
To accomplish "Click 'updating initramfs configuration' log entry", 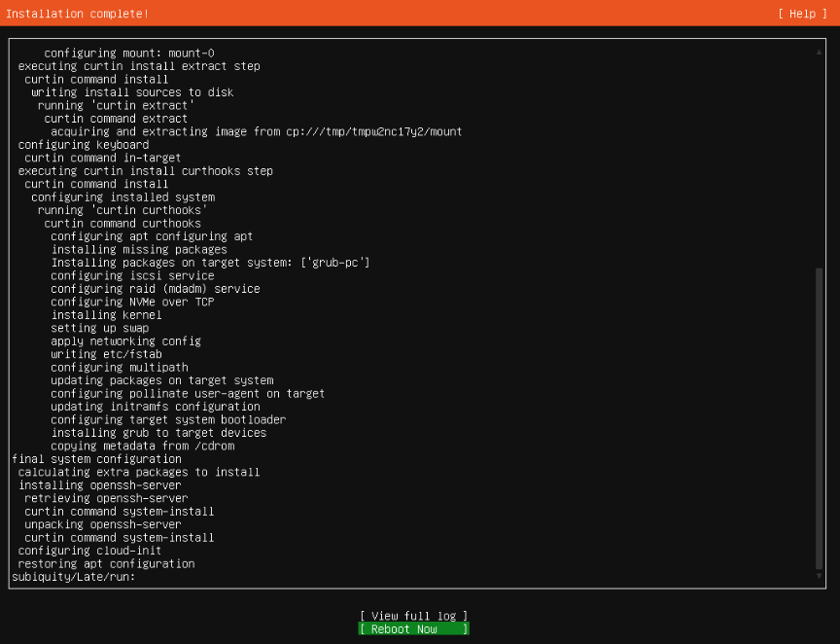I will pyautogui.click(x=156, y=407).
